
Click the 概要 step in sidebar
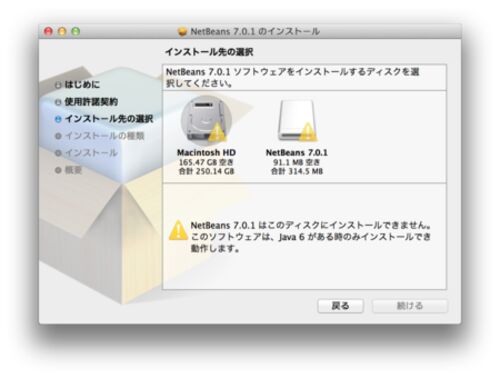click(x=73, y=170)
